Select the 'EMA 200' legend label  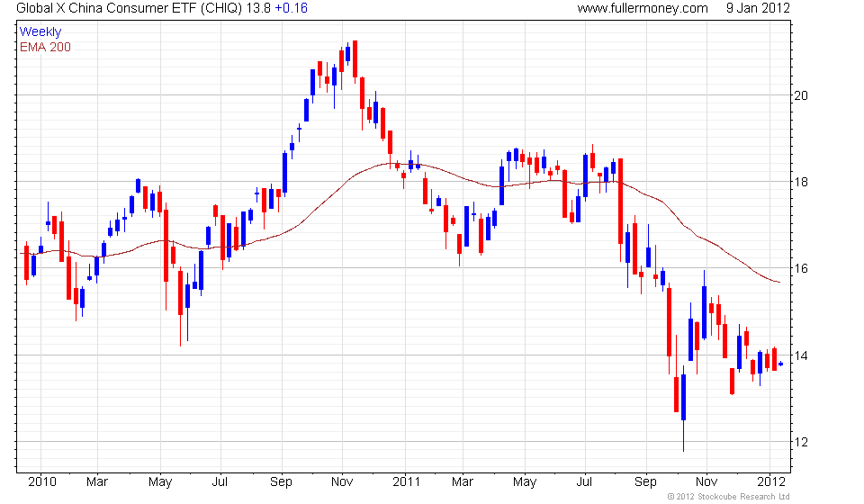45,48
